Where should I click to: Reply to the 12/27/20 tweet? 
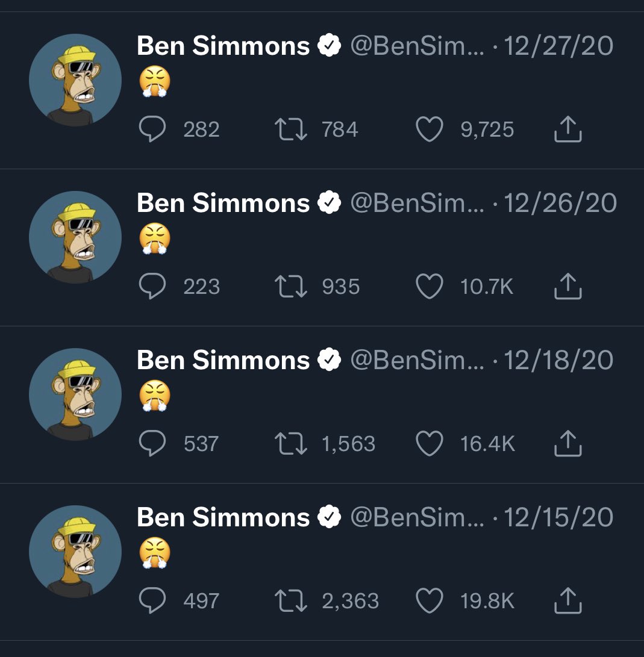tap(153, 129)
